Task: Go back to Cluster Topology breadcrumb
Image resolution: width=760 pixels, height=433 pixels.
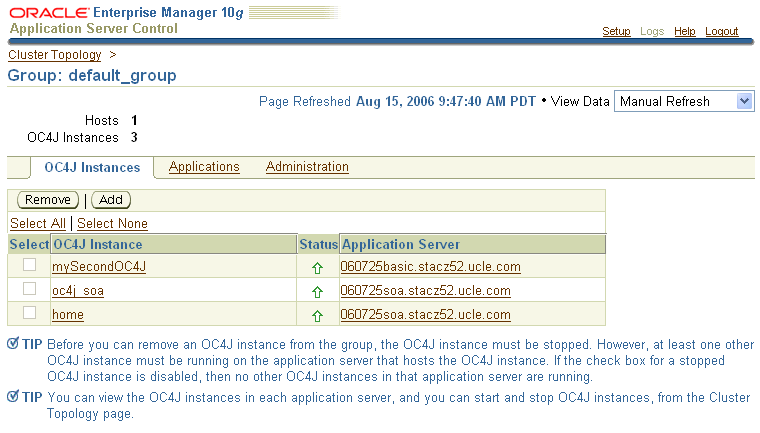Action: (x=55, y=55)
